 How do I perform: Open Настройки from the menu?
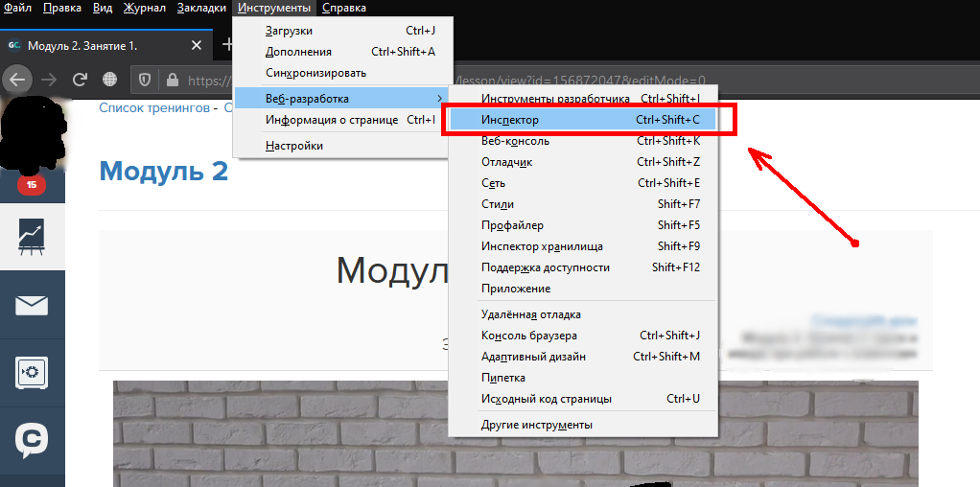(x=342, y=147)
